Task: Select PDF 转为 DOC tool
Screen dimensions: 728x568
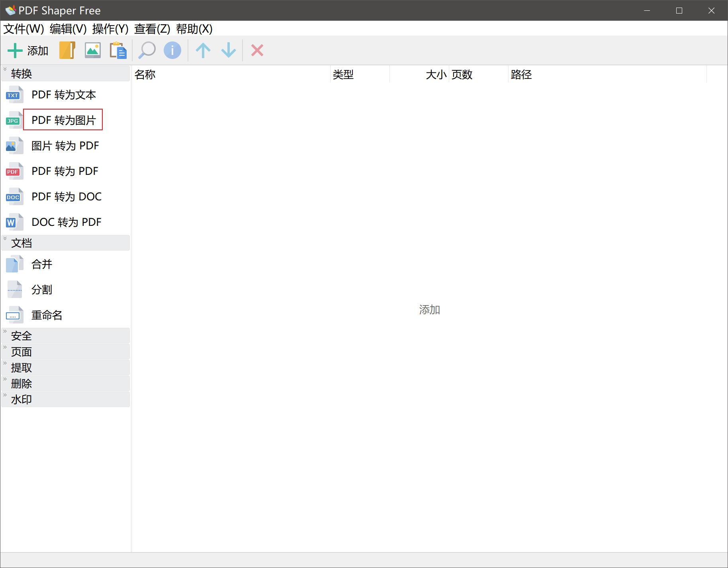Action: pyautogui.click(x=67, y=197)
